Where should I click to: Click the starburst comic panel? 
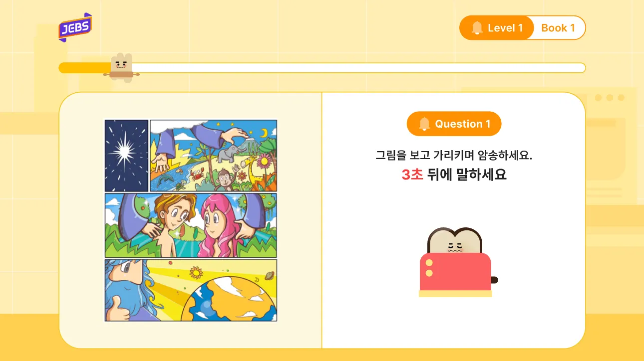point(126,156)
